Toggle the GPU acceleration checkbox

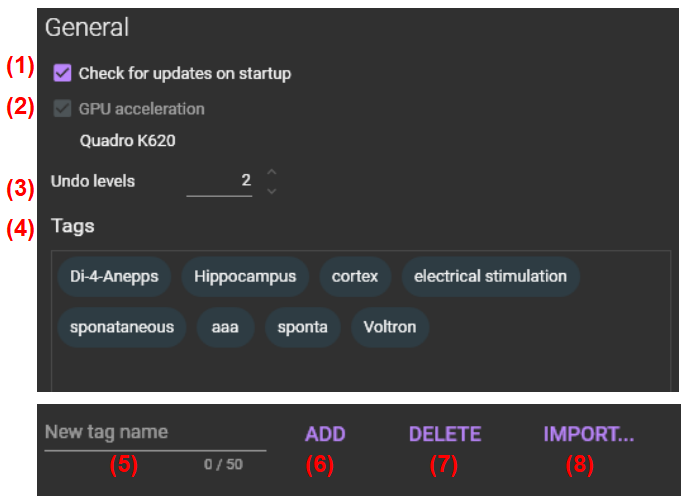63,109
